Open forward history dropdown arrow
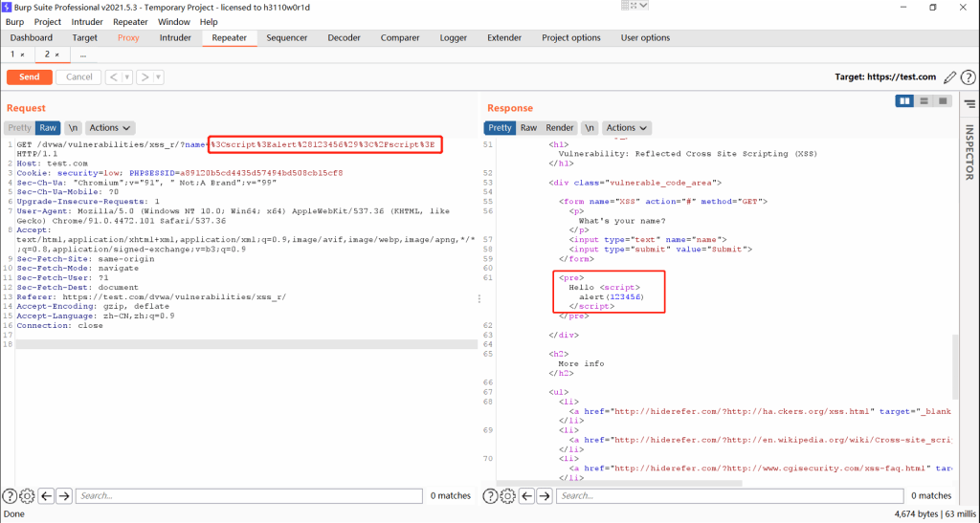The image size is (980, 523). [x=158, y=77]
